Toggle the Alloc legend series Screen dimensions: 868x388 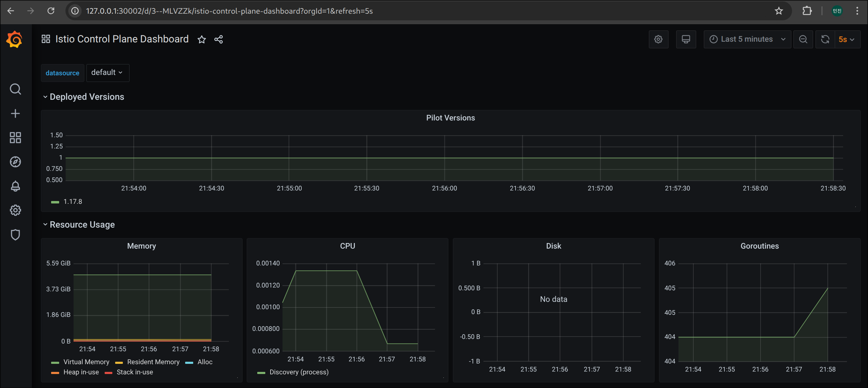point(205,362)
